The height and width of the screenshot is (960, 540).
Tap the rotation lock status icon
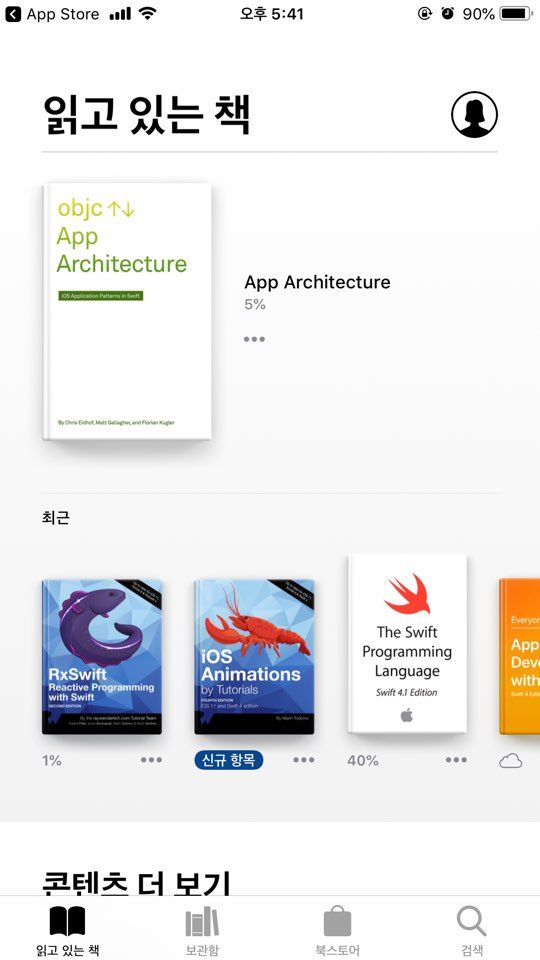point(424,13)
